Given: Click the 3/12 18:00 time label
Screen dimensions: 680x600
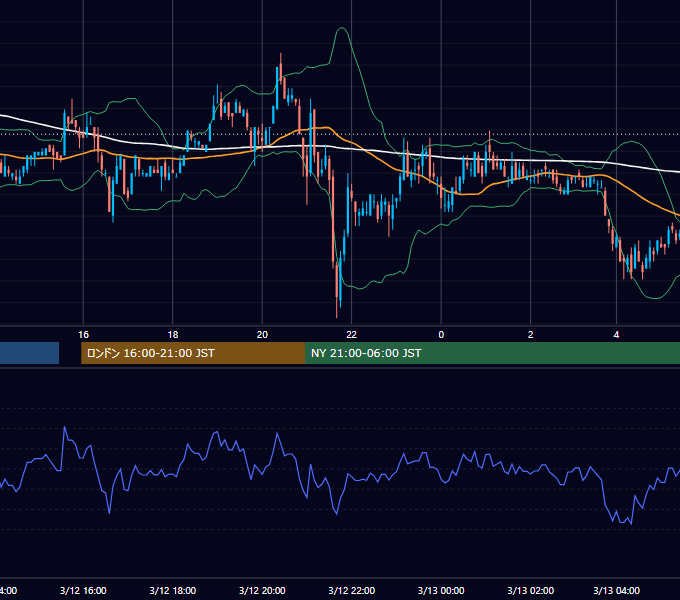Looking at the screenshot, I should pos(173,590).
